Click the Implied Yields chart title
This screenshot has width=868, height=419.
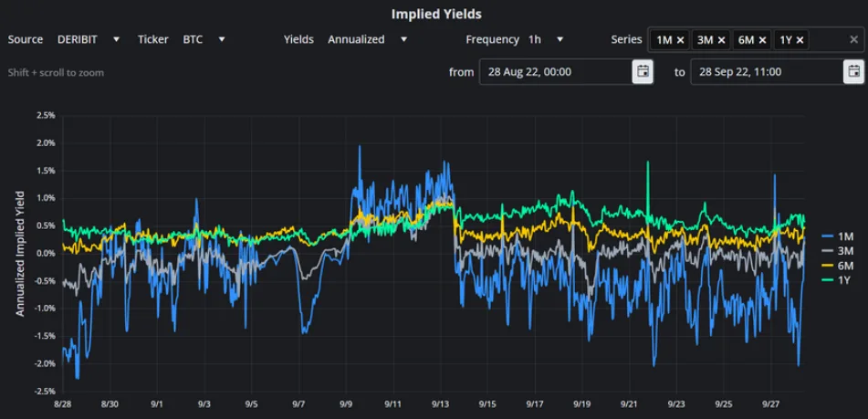(x=436, y=15)
